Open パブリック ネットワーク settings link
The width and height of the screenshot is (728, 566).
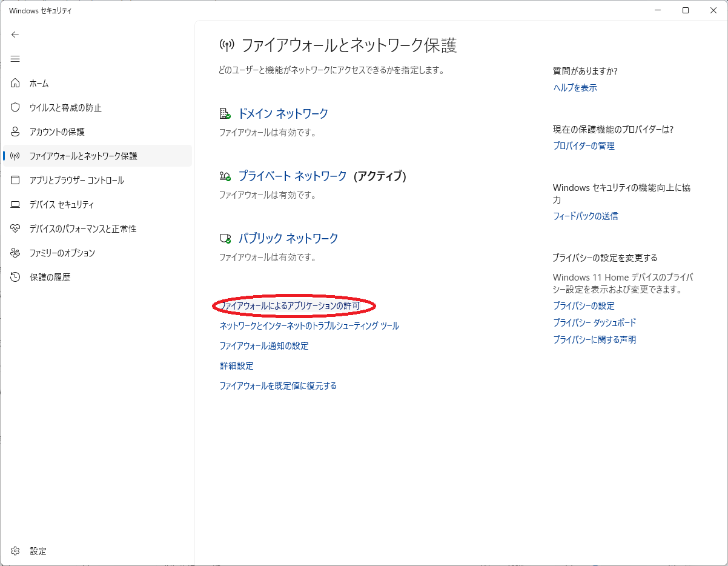click(x=288, y=238)
